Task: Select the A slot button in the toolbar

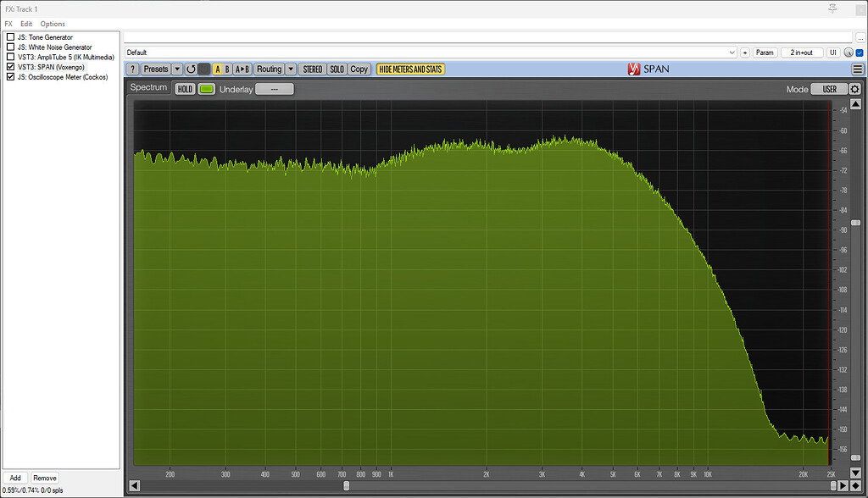Action: tap(219, 69)
